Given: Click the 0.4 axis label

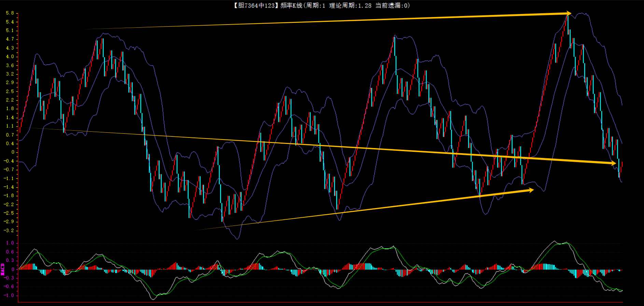Looking at the screenshot, I should tap(10, 144).
